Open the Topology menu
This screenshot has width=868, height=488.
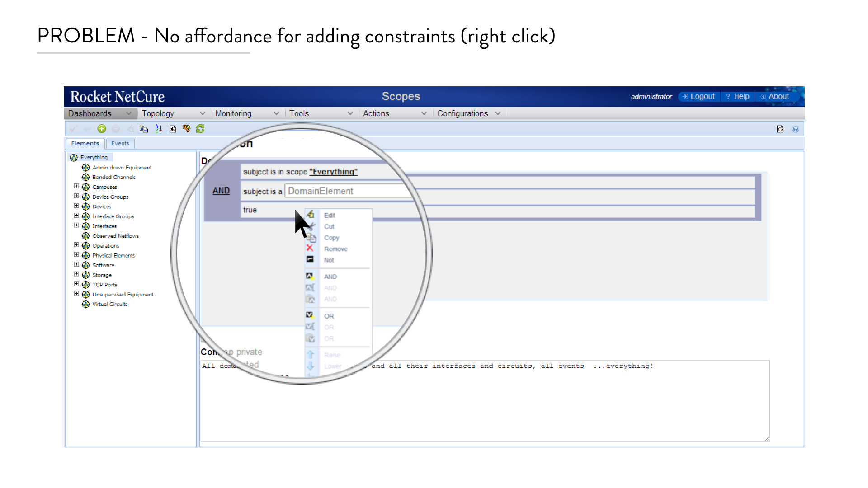174,113
